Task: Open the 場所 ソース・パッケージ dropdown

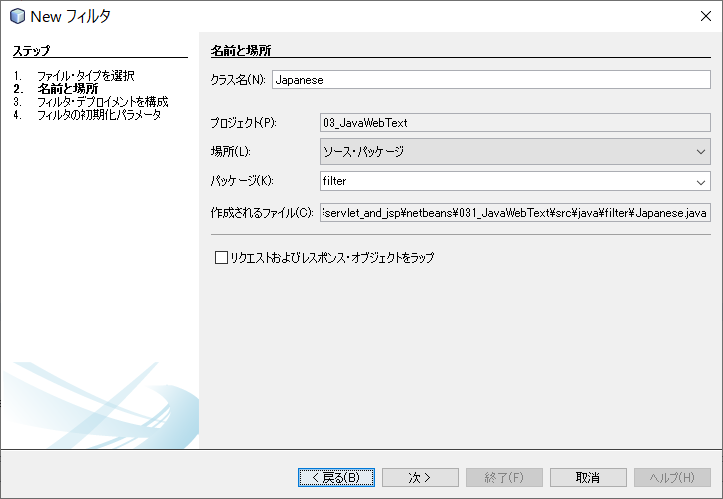Action: 515,151
